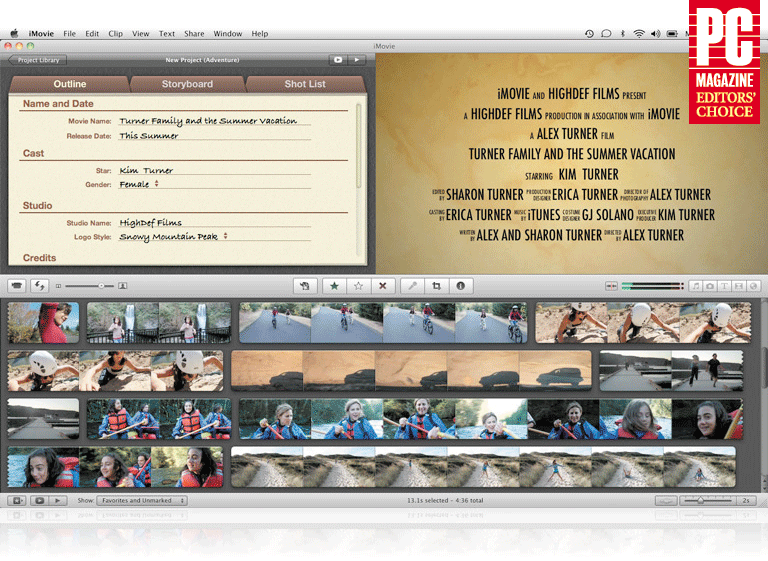Image resolution: width=768 pixels, height=561 pixels.
Task: Select the orange life jacket kayaking clip
Action: [x=159, y=418]
